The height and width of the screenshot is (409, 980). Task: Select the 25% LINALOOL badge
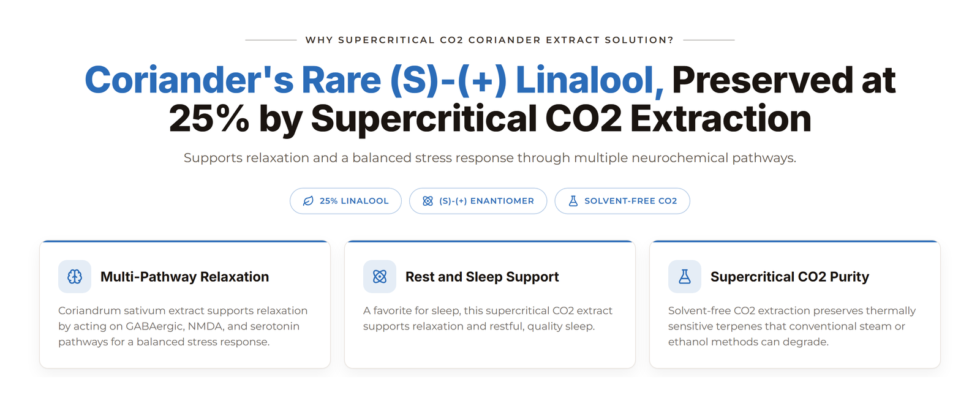[345, 201]
